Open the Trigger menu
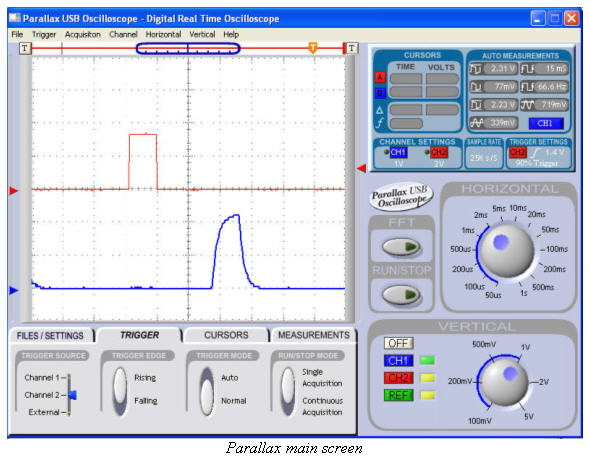The width and height of the screenshot is (590, 461). 44,35
